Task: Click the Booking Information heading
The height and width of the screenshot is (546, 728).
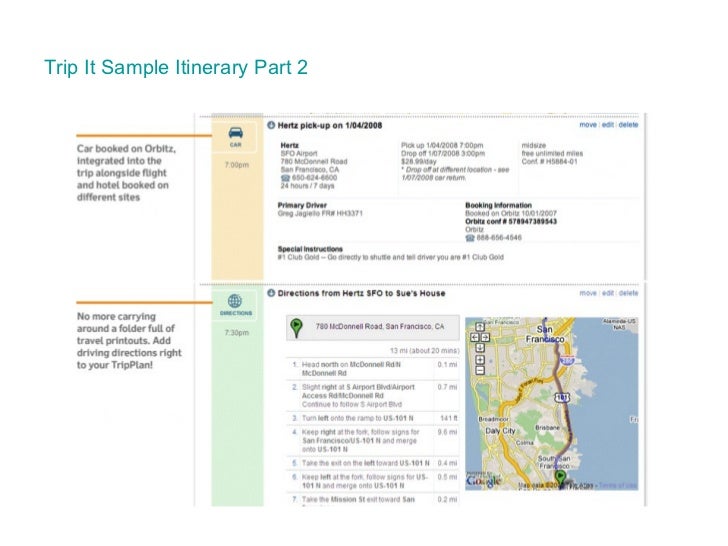Action: (498, 205)
